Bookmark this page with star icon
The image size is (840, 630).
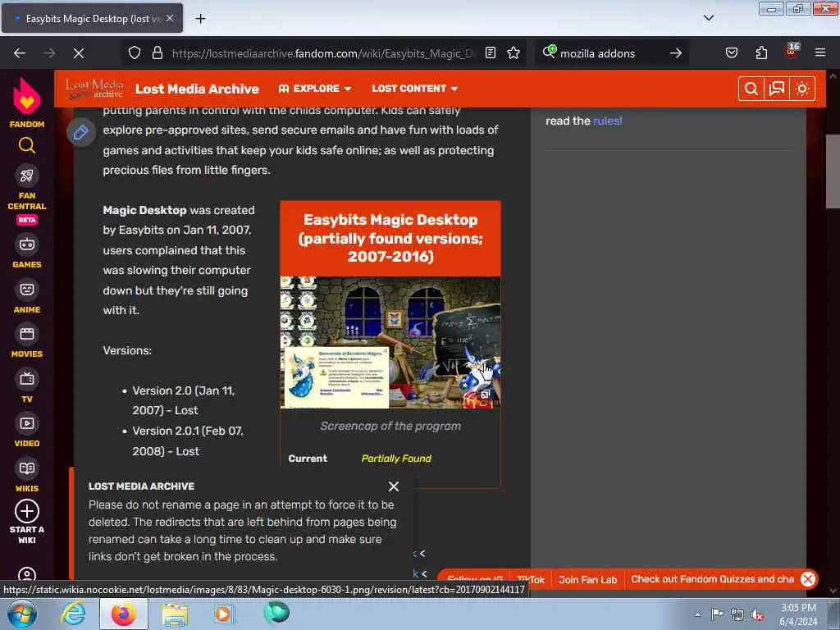(514, 53)
